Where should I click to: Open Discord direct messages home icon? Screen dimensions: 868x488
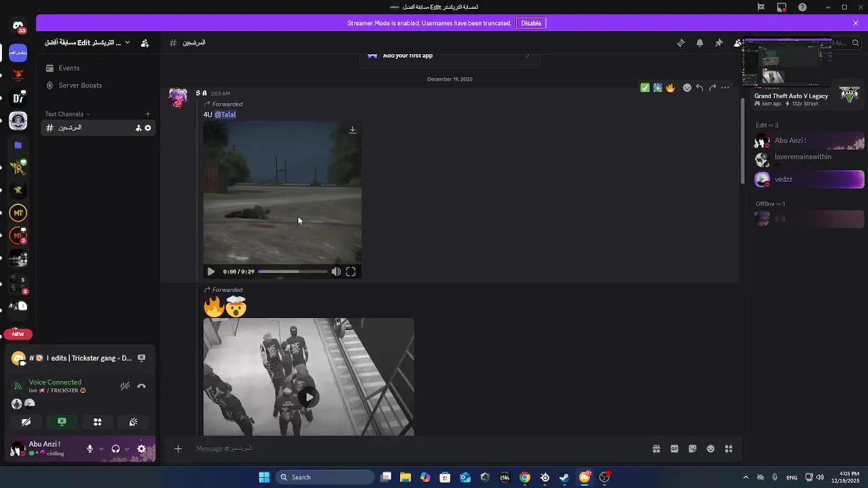tap(18, 26)
